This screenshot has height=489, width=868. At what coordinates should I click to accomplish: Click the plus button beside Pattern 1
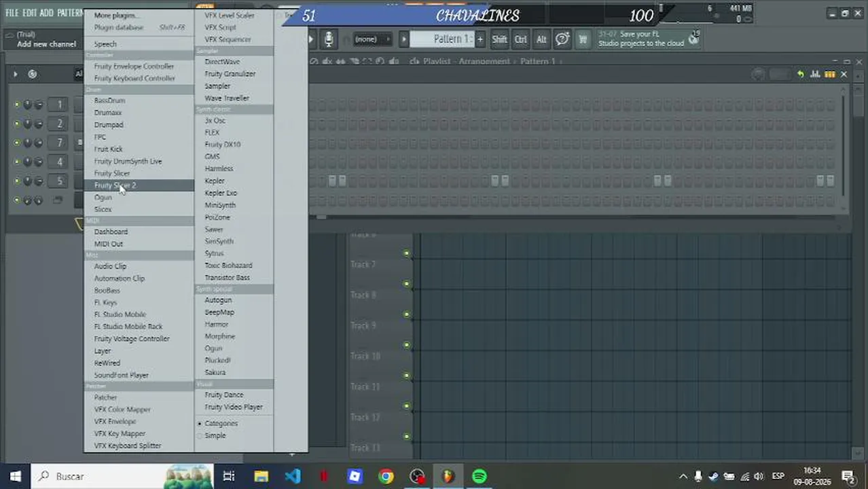pos(480,39)
